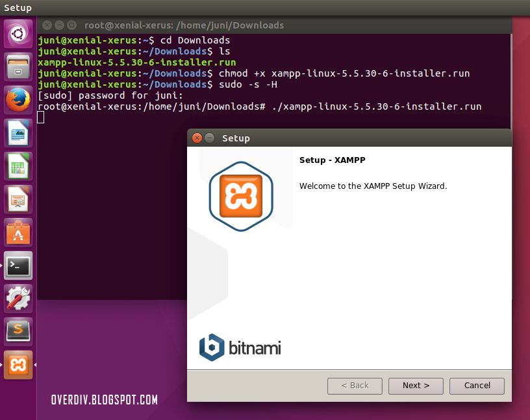This screenshot has width=530, height=420.
Task: Select the XAMPP installer icon in launcher
Action: (18, 365)
